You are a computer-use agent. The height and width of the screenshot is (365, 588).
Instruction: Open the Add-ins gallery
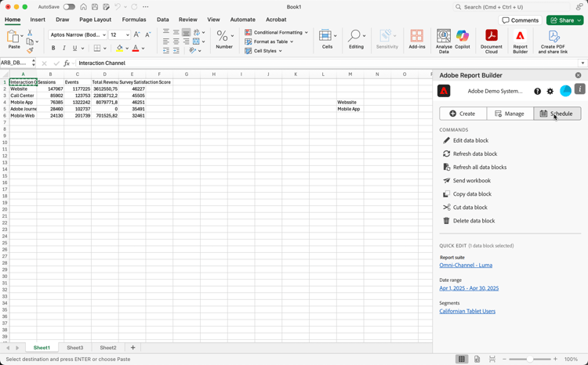click(x=416, y=39)
